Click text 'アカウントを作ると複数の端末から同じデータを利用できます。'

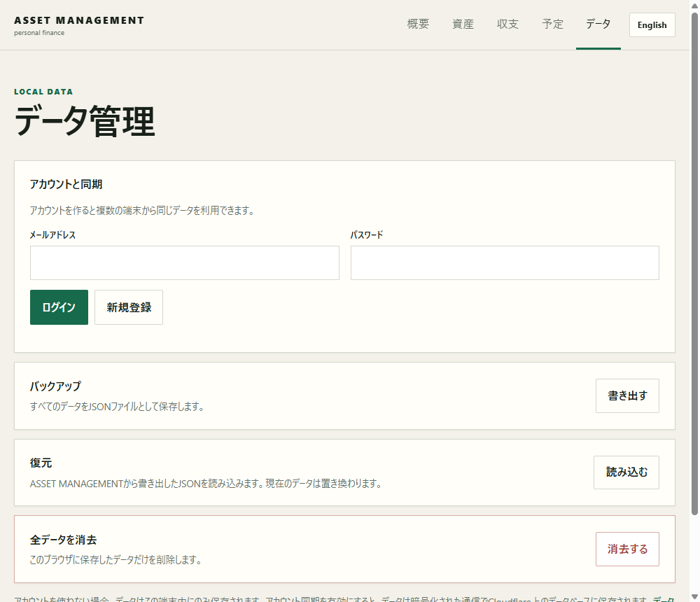(142, 210)
